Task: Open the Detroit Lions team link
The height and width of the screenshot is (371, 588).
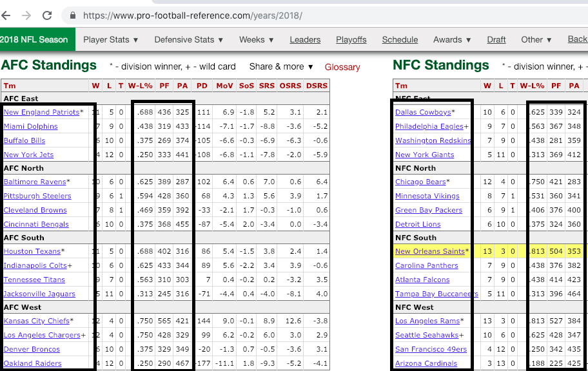Action: tap(418, 225)
